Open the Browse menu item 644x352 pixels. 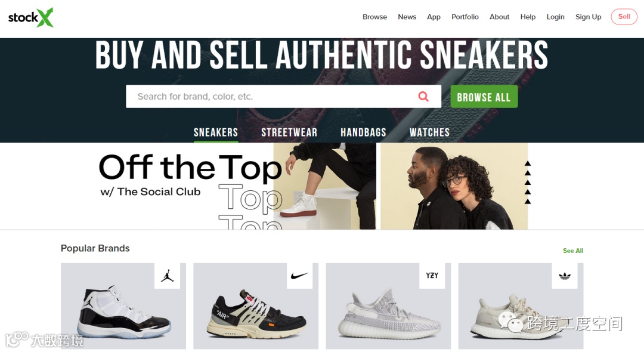coord(374,17)
